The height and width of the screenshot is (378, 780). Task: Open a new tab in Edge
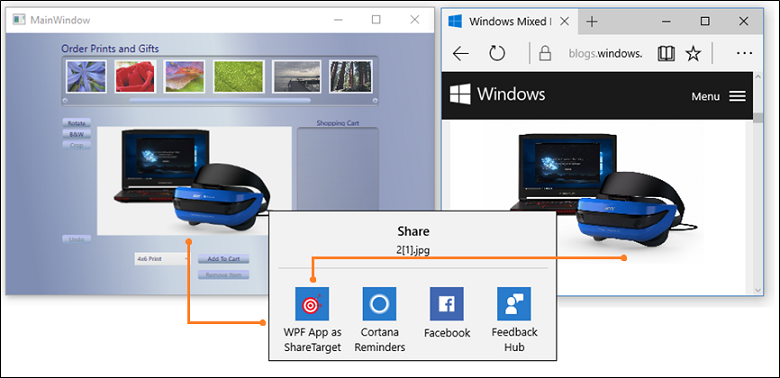591,21
